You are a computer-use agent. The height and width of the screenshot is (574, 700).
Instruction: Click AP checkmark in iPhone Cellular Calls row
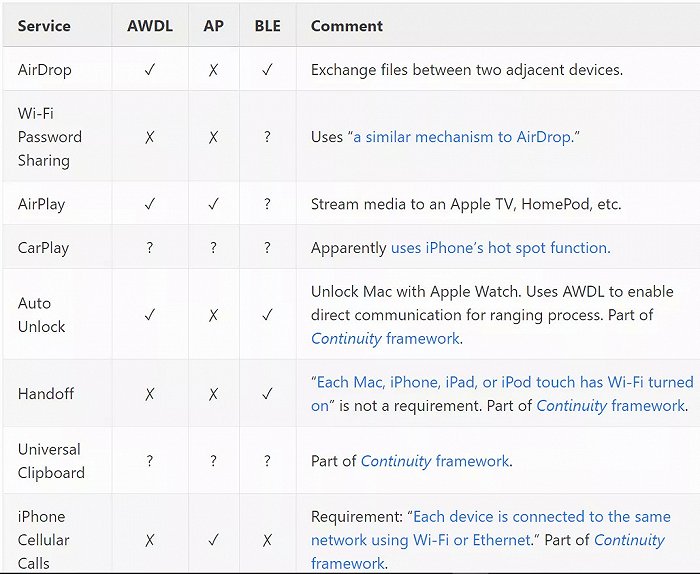pos(213,540)
